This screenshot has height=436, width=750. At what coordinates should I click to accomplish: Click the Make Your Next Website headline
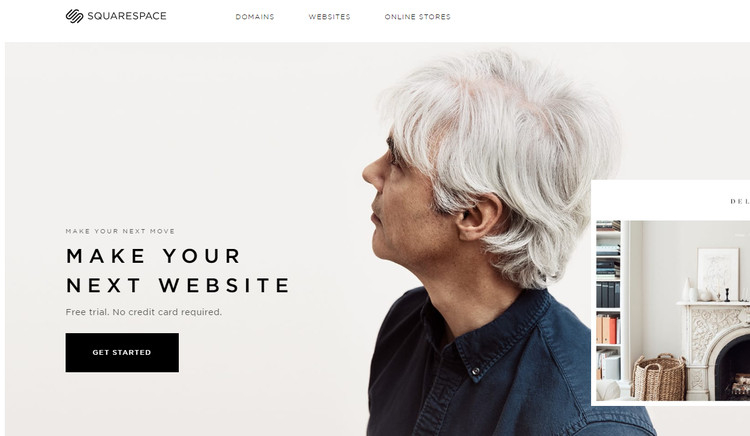click(177, 271)
